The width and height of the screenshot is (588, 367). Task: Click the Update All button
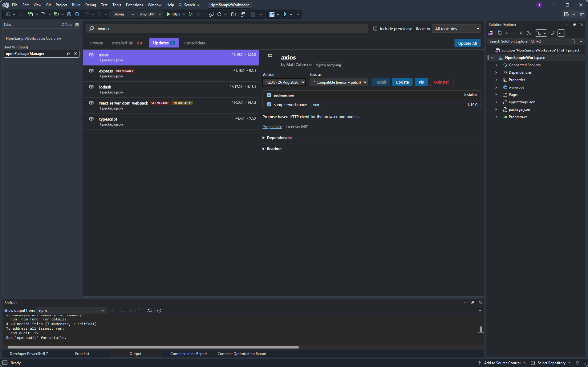(467, 43)
